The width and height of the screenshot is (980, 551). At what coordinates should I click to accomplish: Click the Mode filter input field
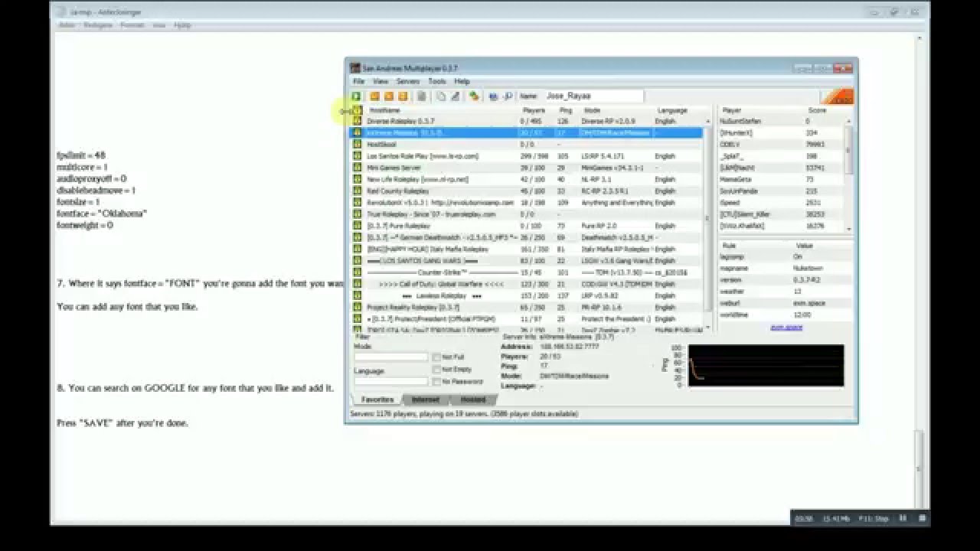click(x=390, y=357)
